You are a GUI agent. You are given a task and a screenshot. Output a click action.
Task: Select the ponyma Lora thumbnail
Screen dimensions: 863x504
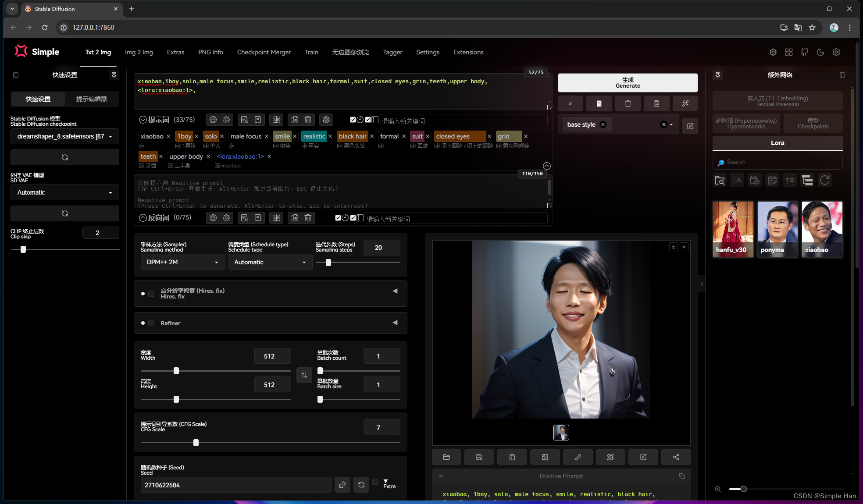click(777, 229)
